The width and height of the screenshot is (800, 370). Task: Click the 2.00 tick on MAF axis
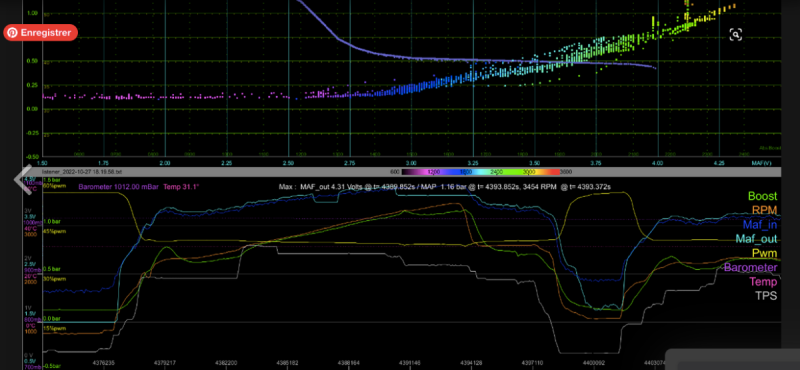[x=165, y=163]
